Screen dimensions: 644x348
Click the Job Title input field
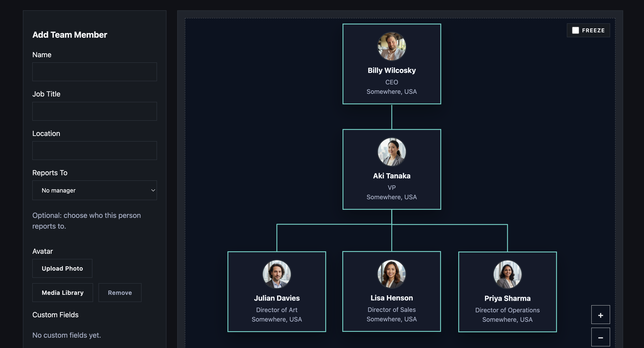click(x=94, y=111)
